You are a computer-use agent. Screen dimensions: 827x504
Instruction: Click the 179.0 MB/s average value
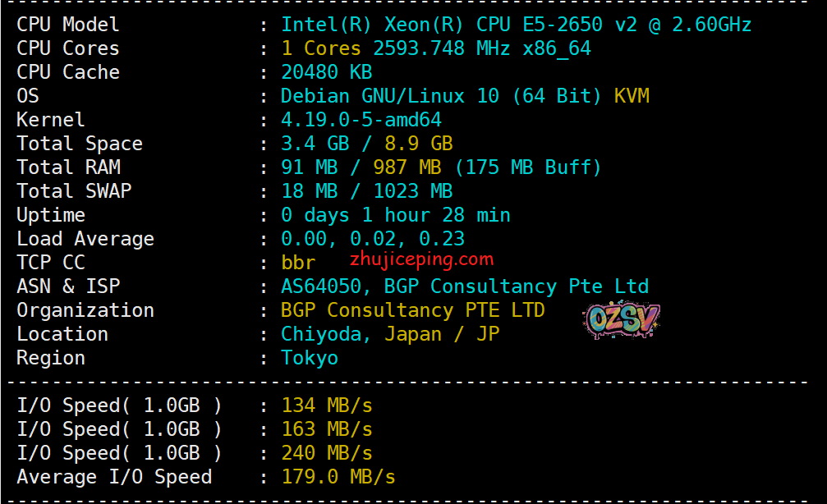pyautogui.click(x=338, y=477)
